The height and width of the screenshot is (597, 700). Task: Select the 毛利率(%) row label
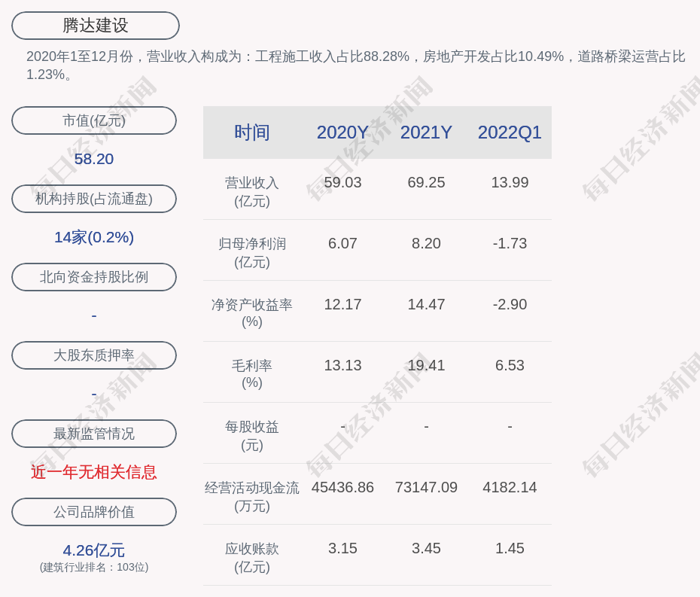(252, 373)
